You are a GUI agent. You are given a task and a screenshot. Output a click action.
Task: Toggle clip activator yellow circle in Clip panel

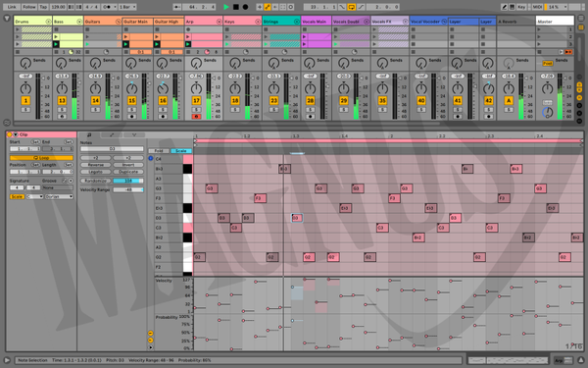point(10,134)
